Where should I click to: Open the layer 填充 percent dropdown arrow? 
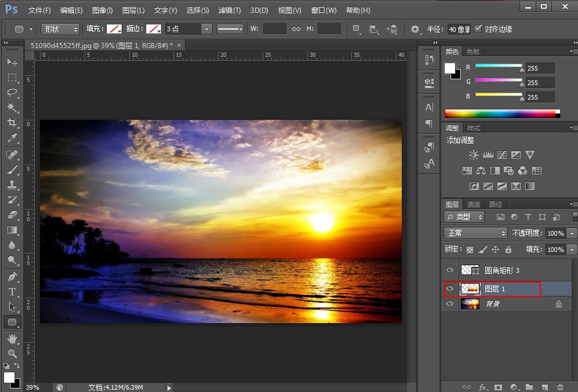(x=572, y=250)
